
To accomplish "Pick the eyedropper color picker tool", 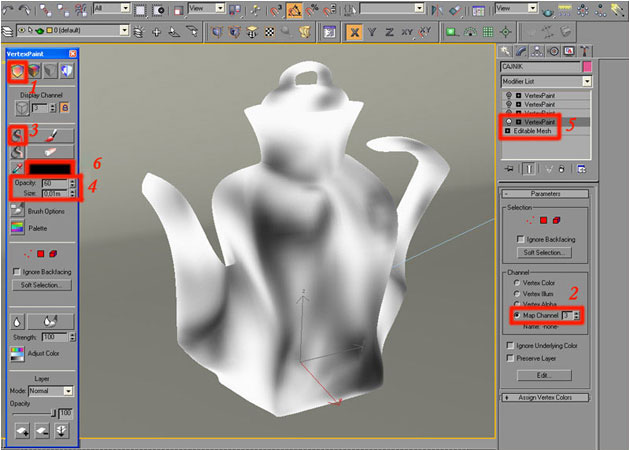I will pos(18,168).
